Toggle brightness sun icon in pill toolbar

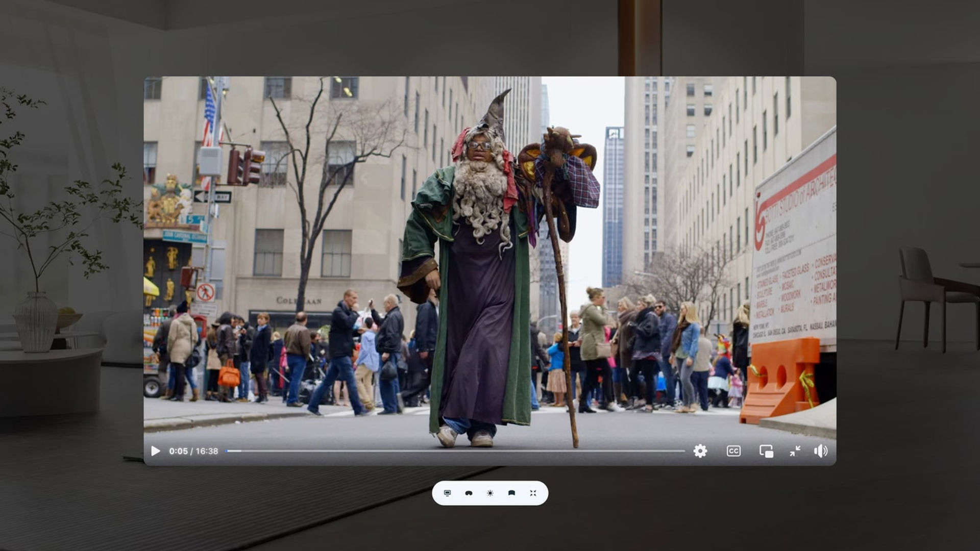tap(490, 493)
